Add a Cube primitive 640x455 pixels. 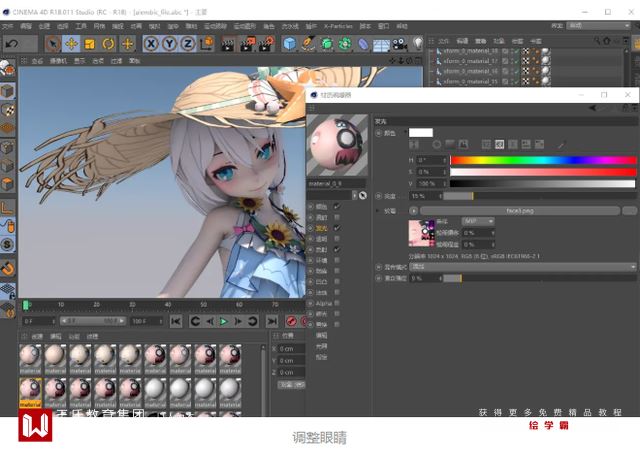[289, 44]
